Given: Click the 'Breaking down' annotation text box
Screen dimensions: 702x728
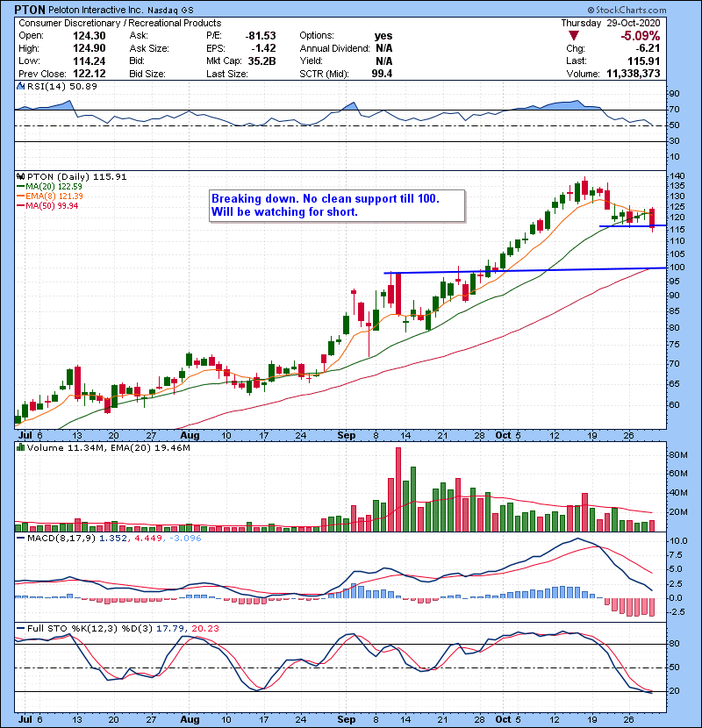Looking at the screenshot, I should tap(337, 205).
